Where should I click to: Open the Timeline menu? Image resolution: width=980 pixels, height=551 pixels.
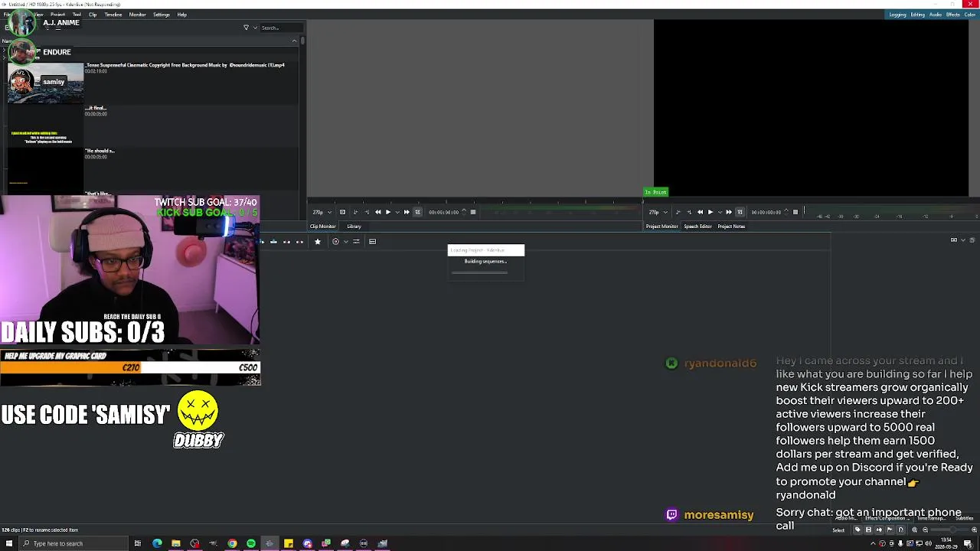(x=113, y=15)
